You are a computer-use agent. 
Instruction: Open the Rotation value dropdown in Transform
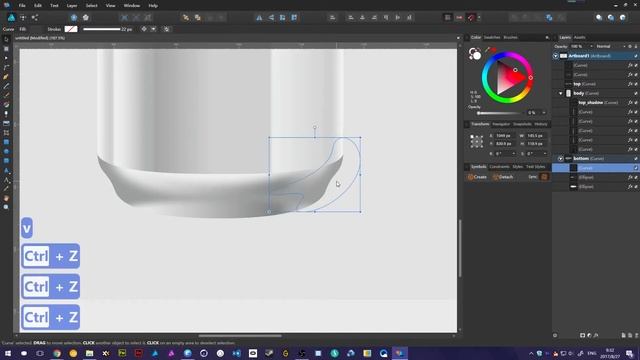pos(513,153)
